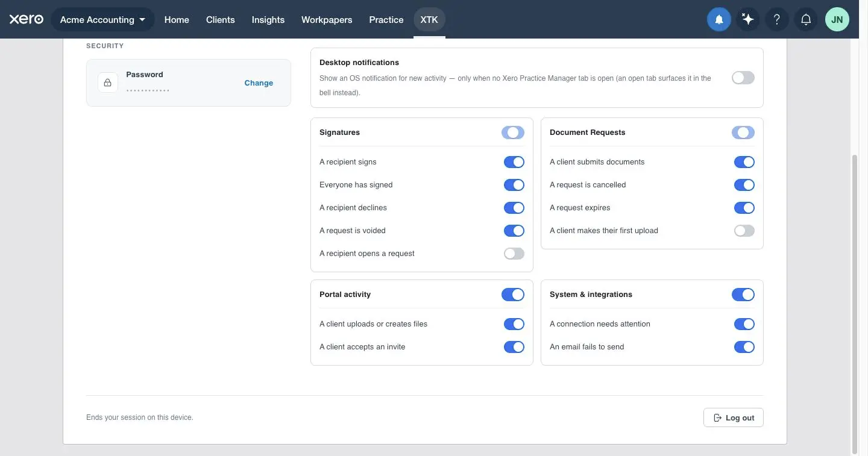Toggle 'An email fails to send'
The width and height of the screenshot is (868, 456).
(744, 347)
